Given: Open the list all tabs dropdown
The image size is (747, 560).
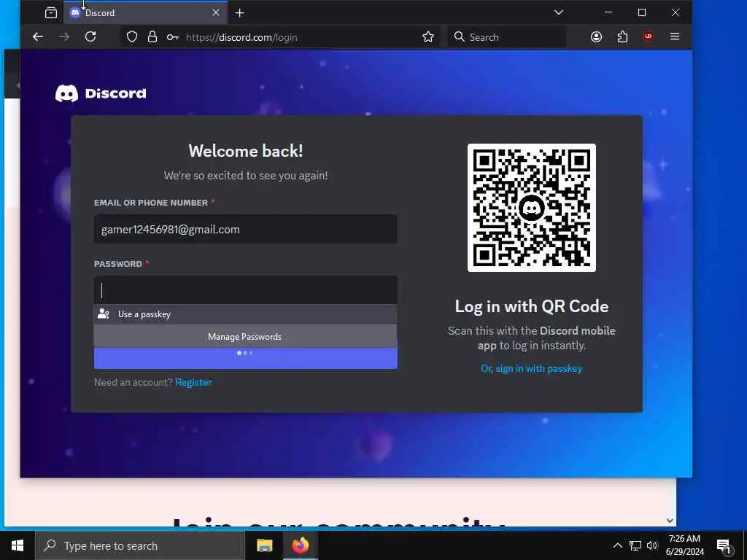Looking at the screenshot, I should click(559, 12).
